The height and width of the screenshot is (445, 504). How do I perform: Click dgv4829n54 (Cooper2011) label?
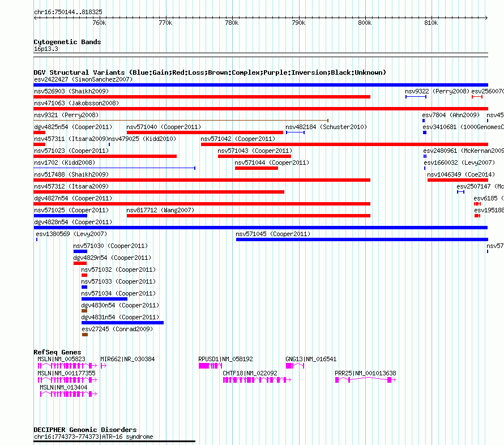click(x=112, y=258)
